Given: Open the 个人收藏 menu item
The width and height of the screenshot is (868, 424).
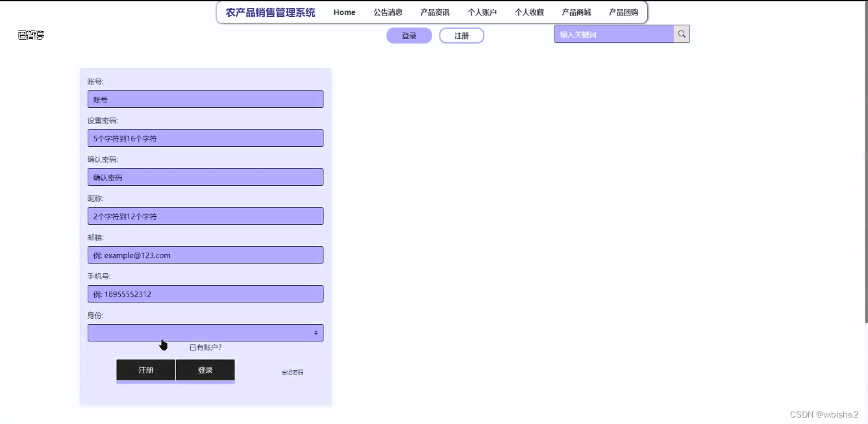Looking at the screenshot, I should [x=529, y=12].
